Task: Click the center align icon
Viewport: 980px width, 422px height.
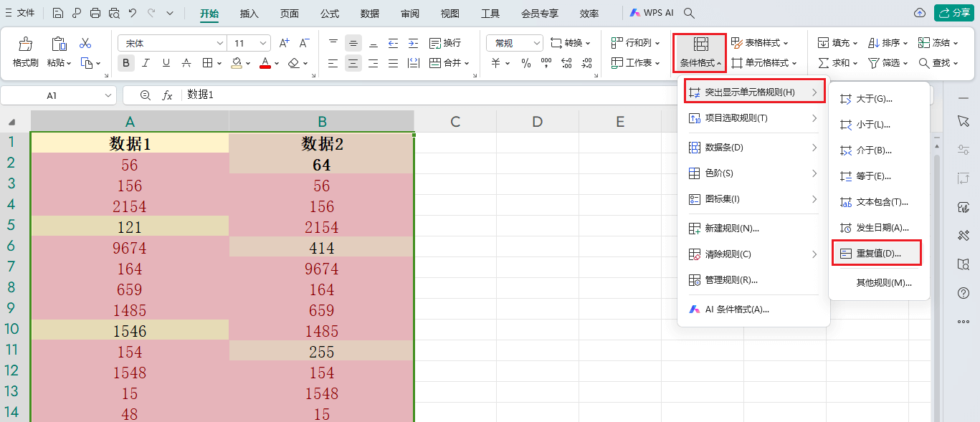Action: (x=353, y=63)
